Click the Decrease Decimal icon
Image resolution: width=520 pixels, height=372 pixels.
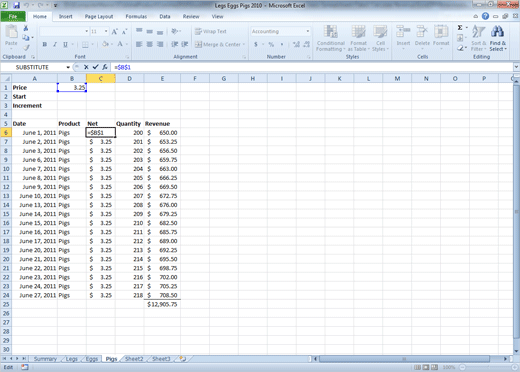pos(307,44)
